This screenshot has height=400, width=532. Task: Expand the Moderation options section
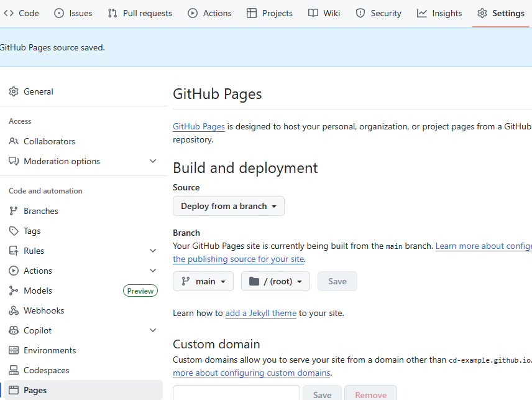click(153, 161)
